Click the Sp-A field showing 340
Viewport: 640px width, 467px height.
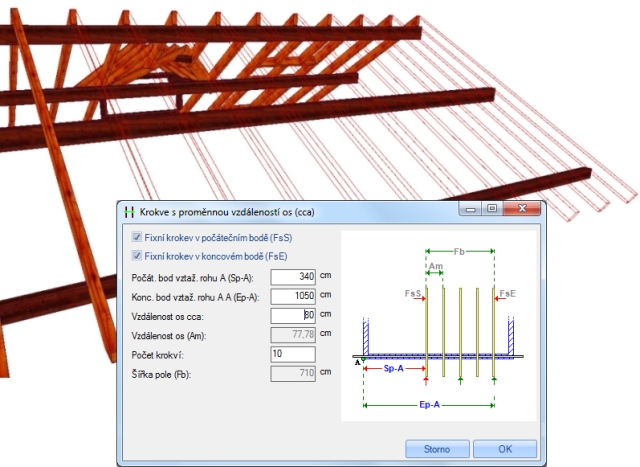click(x=293, y=277)
